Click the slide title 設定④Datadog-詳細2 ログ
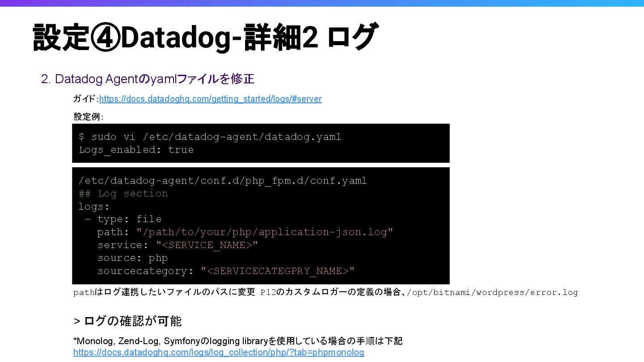Viewport: 644px width, 362px height. coord(205,38)
